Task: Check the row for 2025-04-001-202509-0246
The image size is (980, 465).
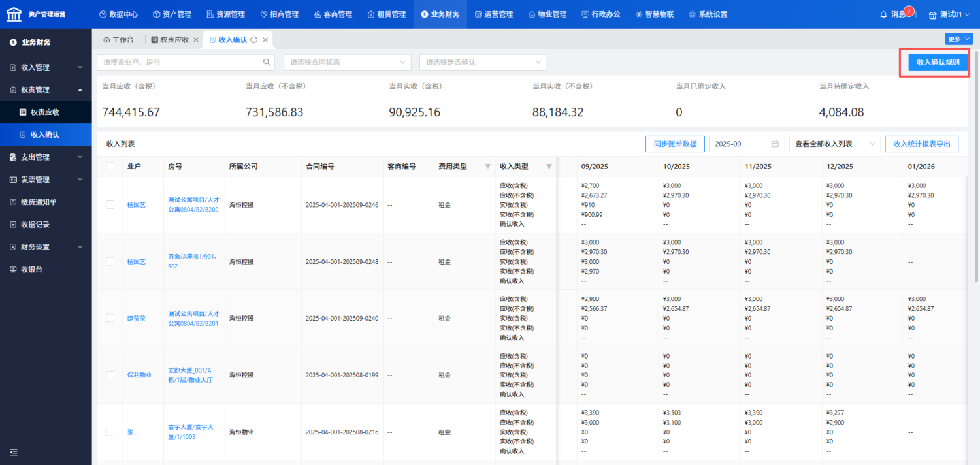Action: (110, 204)
